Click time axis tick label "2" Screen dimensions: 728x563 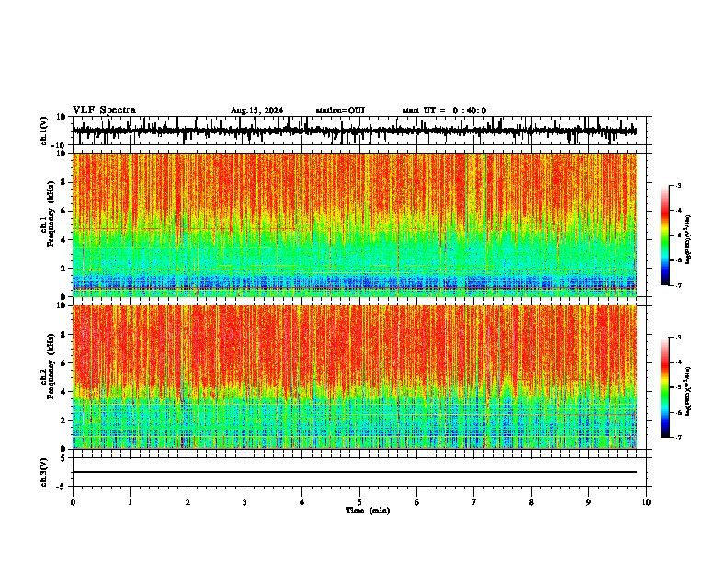pyautogui.click(x=188, y=502)
